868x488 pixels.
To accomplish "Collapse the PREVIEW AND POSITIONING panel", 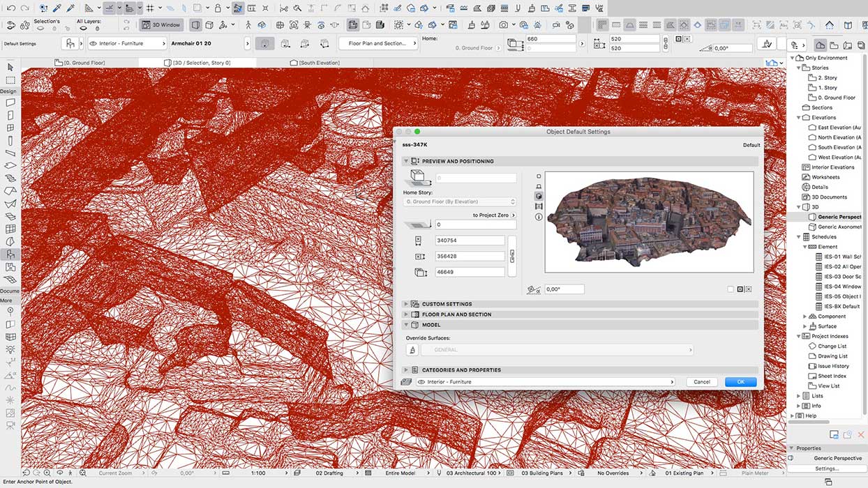I will tap(405, 161).
